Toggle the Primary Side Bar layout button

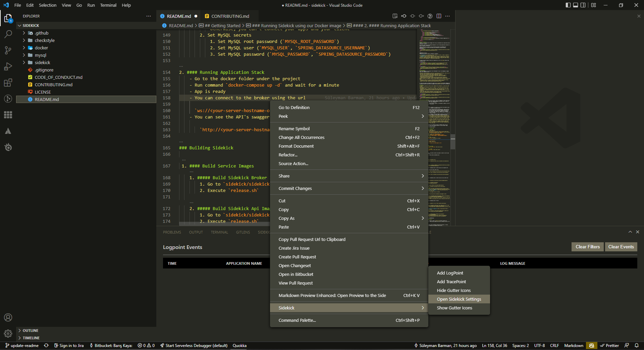[568, 5]
